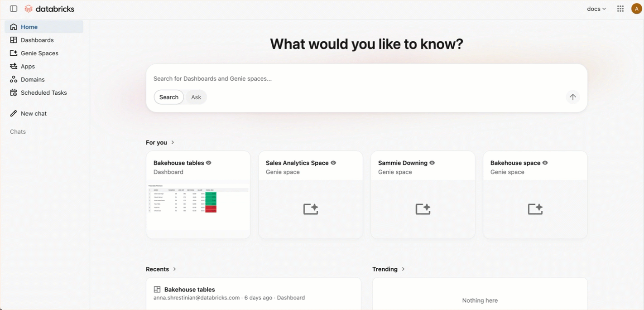This screenshot has height=310, width=644.
Task: Click the 'What would you like to know?' heading
Action: pos(367,44)
